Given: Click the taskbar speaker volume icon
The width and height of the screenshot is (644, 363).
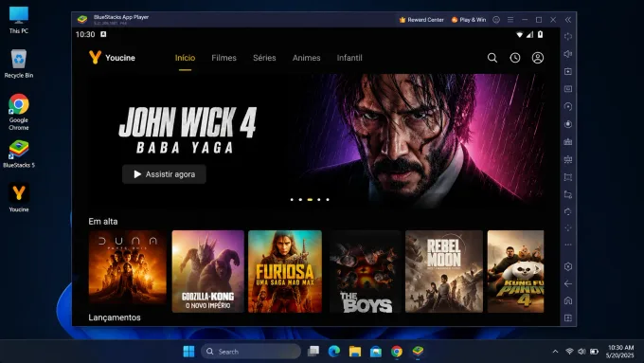Looking at the screenshot, I should click(581, 352).
